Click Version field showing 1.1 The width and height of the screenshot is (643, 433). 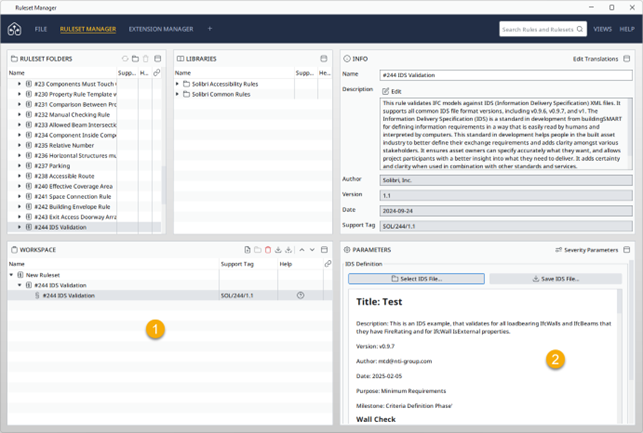point(506,195)
